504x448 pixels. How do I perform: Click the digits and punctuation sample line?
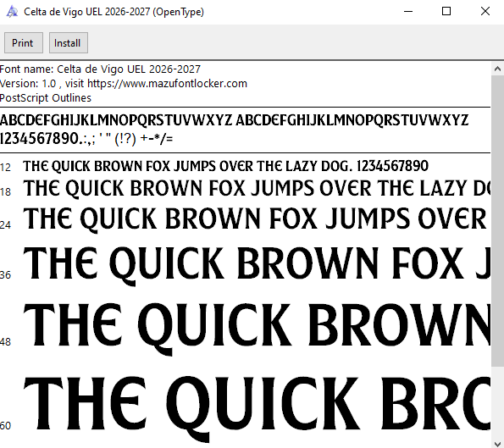click(x=86, y=139)
